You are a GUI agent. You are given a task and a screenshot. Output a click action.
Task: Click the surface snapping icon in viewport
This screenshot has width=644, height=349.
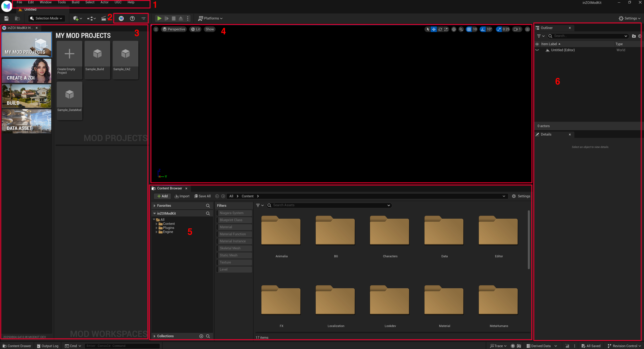click(x=461, y=29)
